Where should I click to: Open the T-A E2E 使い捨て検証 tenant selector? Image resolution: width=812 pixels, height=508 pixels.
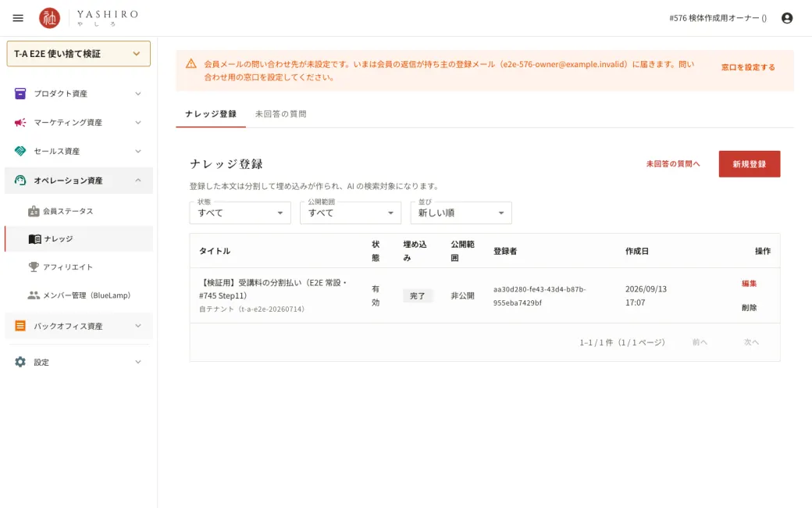(79, 54)
